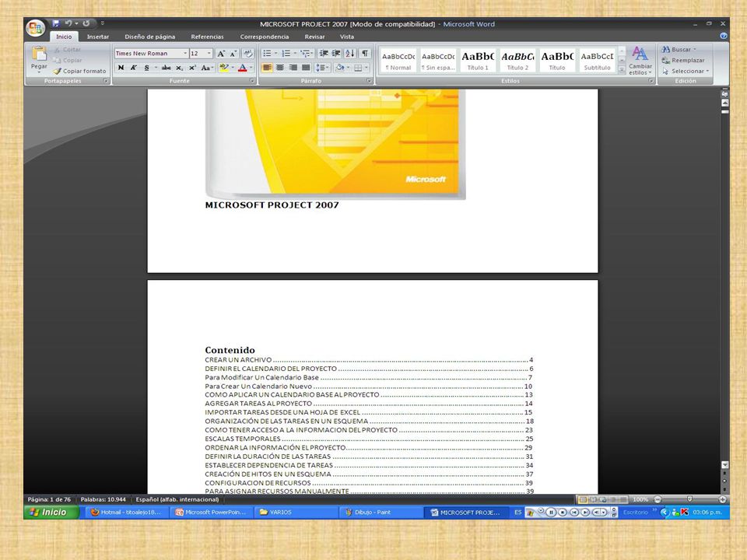Open multilevel list dropdown
This screenshot has width=747, height=560.
pos(307,54)
